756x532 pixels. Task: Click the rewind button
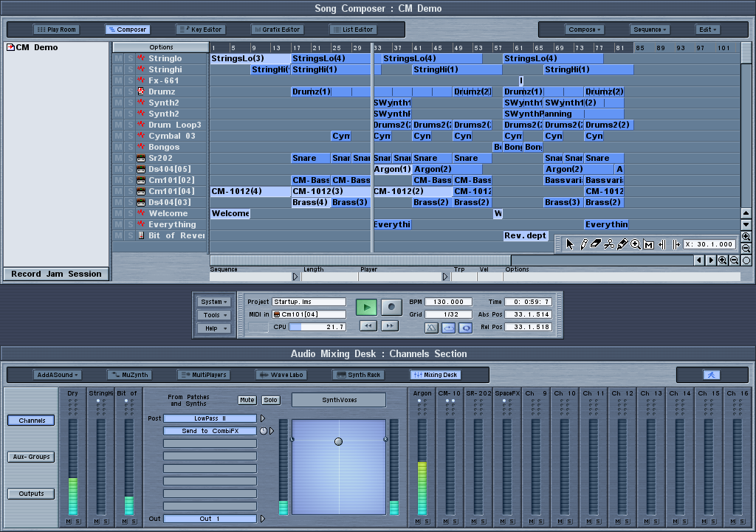(x=368, y=326)
